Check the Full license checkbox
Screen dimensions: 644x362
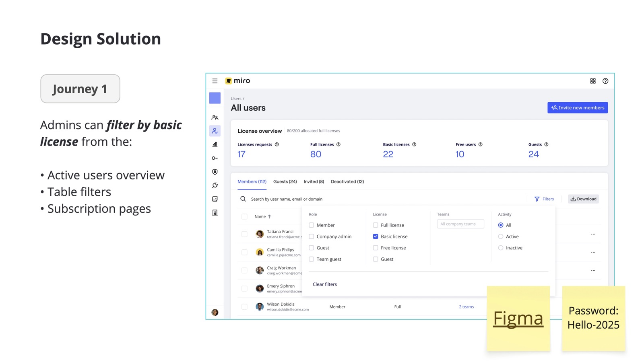(376, 225)
